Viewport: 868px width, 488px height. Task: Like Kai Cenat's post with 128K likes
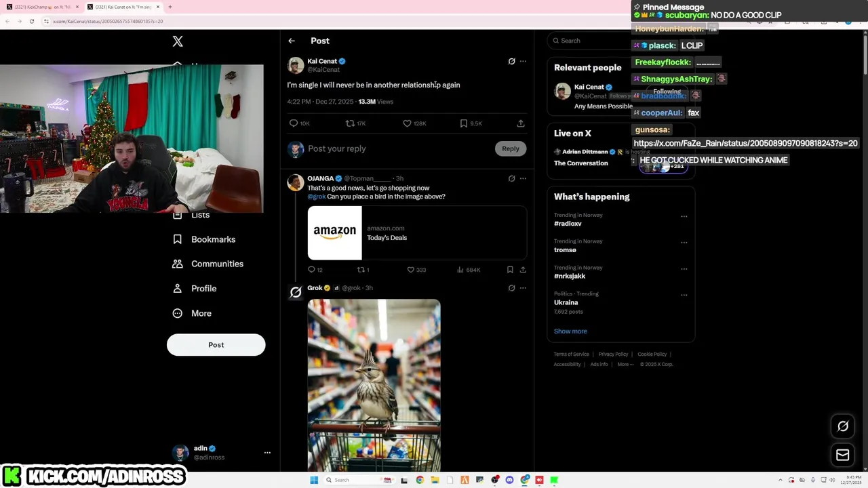(414, 123)
